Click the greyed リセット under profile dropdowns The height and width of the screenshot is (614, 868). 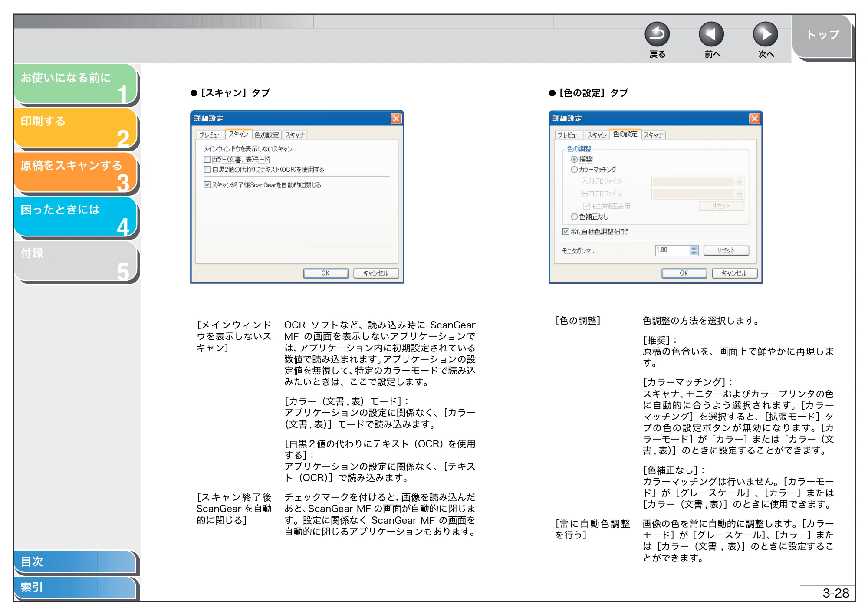(721, 206)
